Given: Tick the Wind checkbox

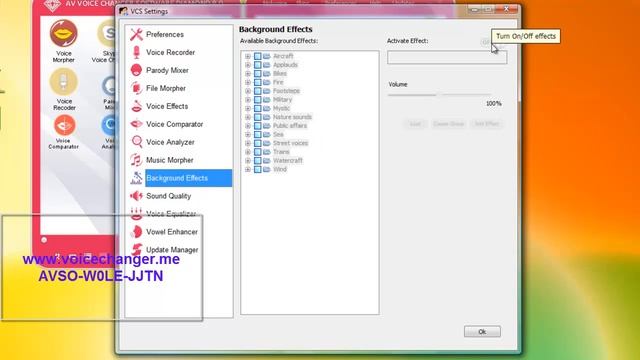Looking at the screenshot, I should point(258,169).
